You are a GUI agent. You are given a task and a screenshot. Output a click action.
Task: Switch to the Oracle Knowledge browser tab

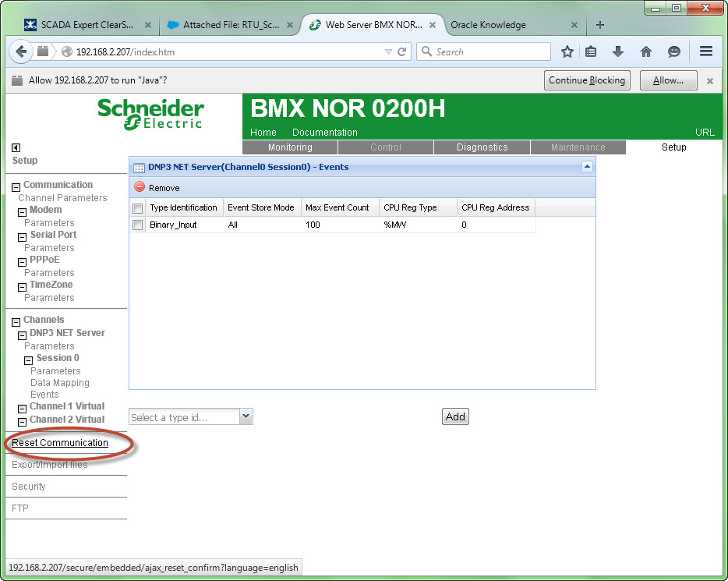coord(513,25)
